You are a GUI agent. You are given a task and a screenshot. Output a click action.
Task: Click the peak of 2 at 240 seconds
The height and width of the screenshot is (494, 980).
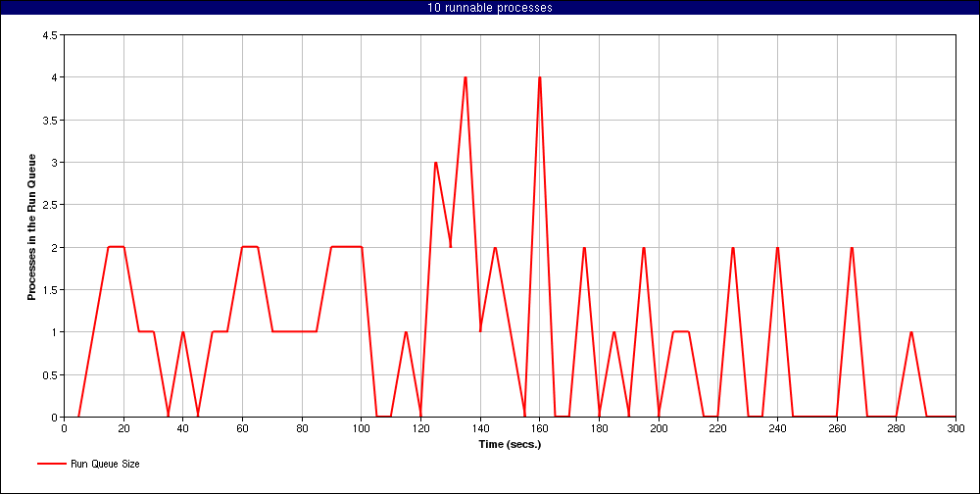pos(777,247)
